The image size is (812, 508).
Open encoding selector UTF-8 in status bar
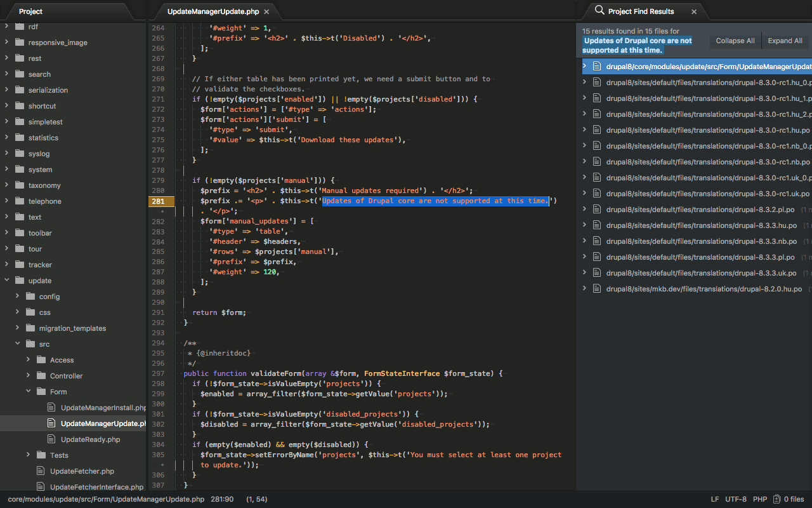coord(736,499)
